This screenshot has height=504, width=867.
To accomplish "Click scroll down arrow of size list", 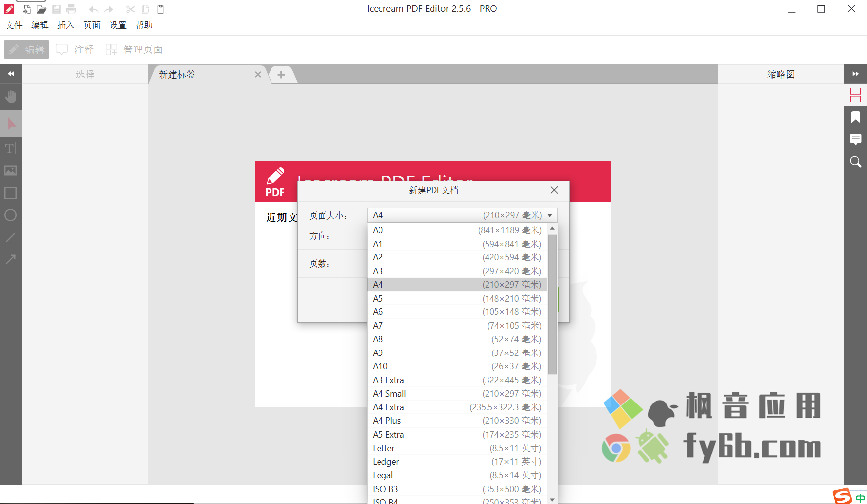I will pos(552,500).
